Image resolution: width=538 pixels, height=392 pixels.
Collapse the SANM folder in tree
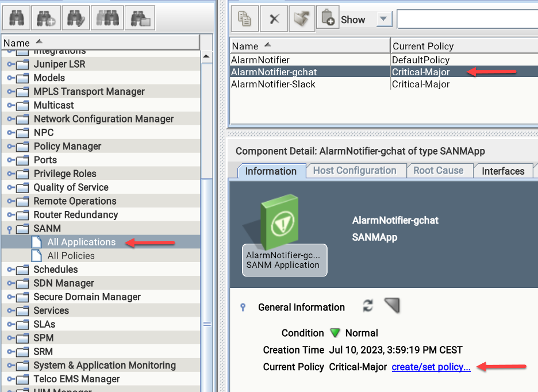(x=9, y=229)
